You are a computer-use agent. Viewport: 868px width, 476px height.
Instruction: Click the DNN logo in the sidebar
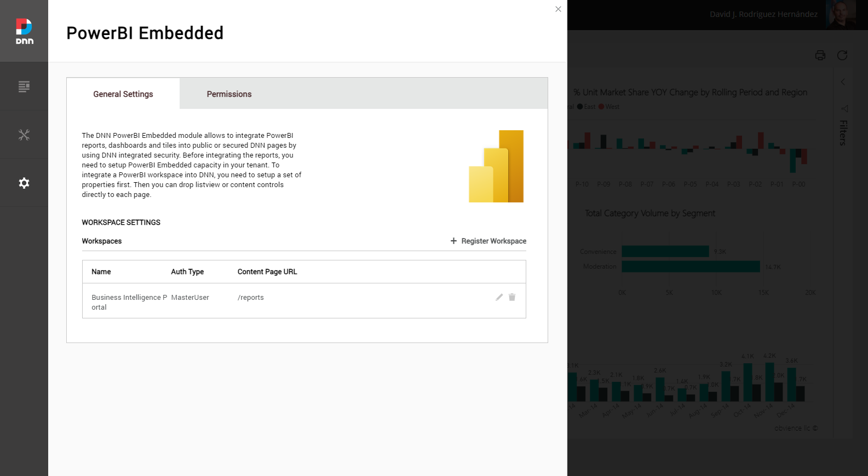(x=24, y=31)
